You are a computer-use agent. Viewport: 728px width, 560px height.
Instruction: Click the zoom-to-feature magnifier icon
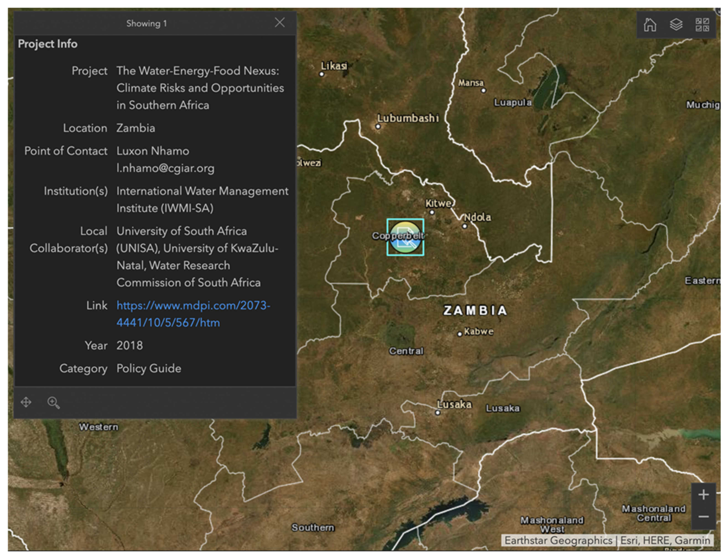[x=53, y=402]
